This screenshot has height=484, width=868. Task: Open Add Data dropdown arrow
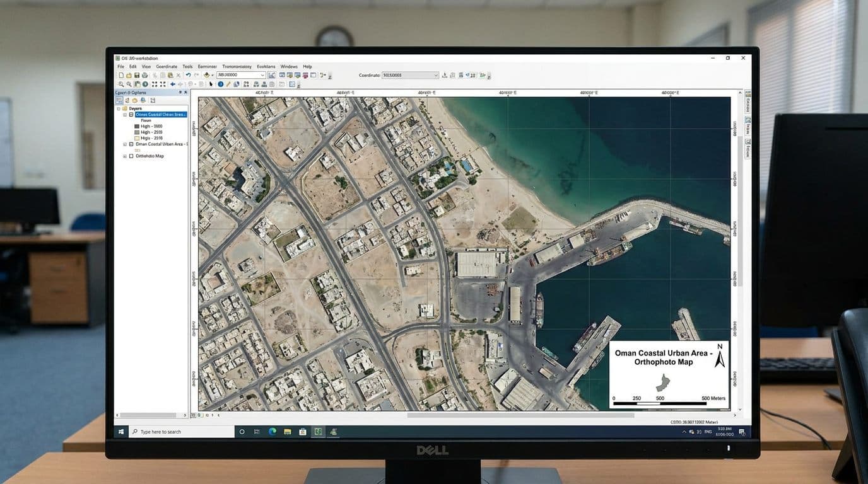pyautogui.click(x=213, y=76)
